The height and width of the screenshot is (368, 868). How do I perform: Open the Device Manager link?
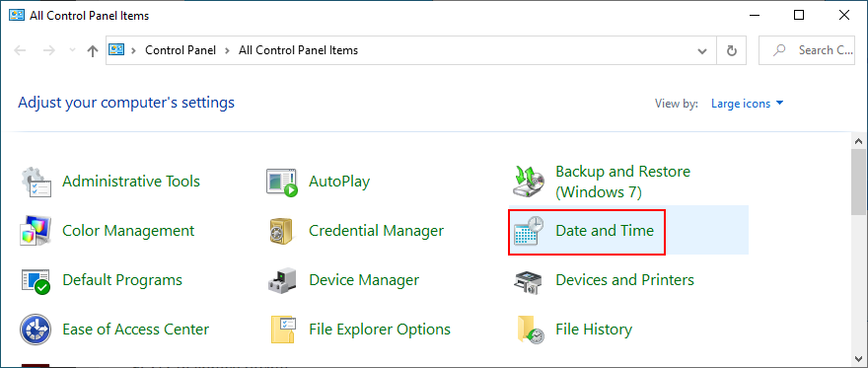tap(364, 280)
